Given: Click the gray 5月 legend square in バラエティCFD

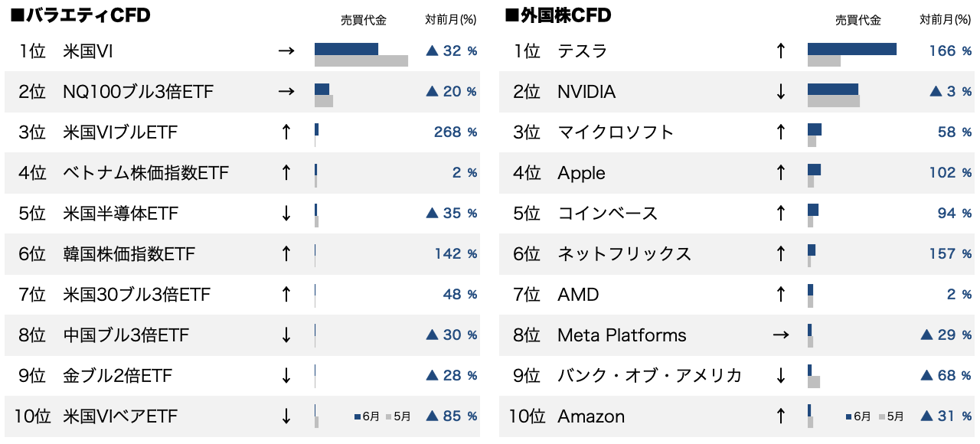Looking at the screenshot, I should (x=389, y=416).
